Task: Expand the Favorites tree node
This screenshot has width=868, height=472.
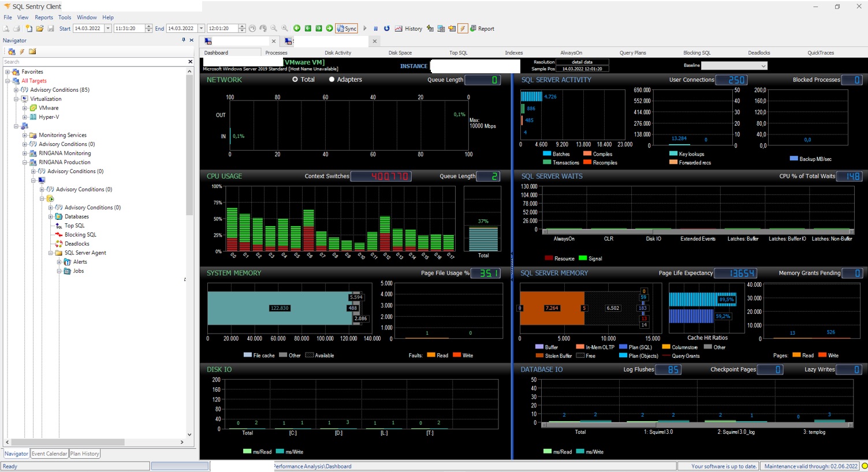Action: click(x=8, y=72)
